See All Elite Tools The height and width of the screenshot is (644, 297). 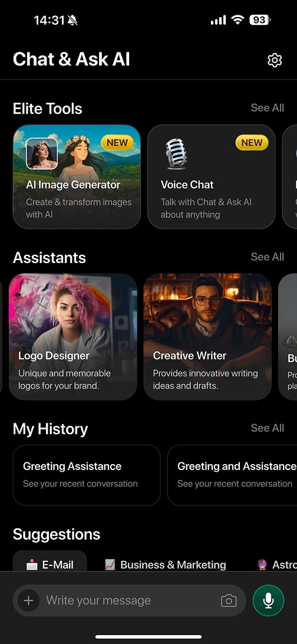pos(268,107)
